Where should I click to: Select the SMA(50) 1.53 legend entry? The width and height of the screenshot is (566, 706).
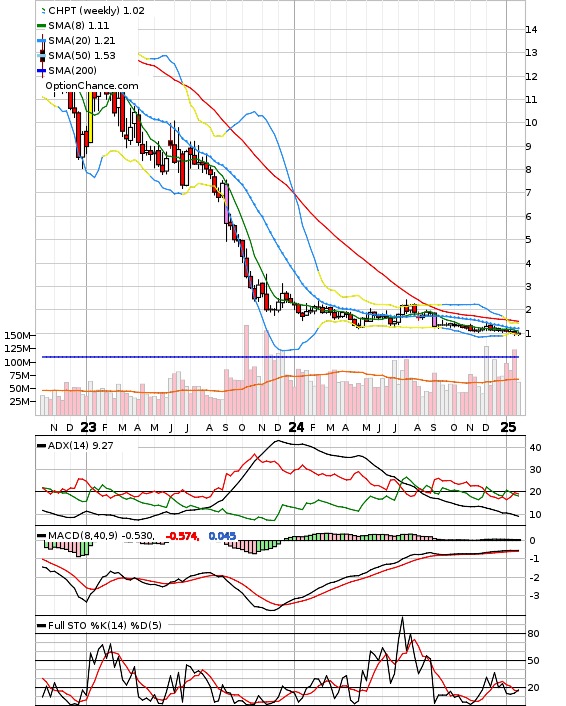pyautogui.click(x=82, y=55)
